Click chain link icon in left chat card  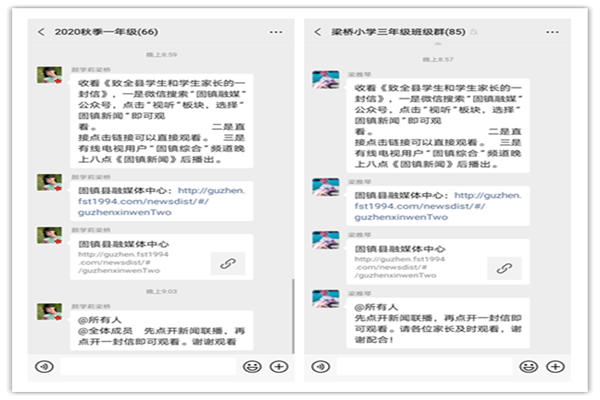coord(227,263)
